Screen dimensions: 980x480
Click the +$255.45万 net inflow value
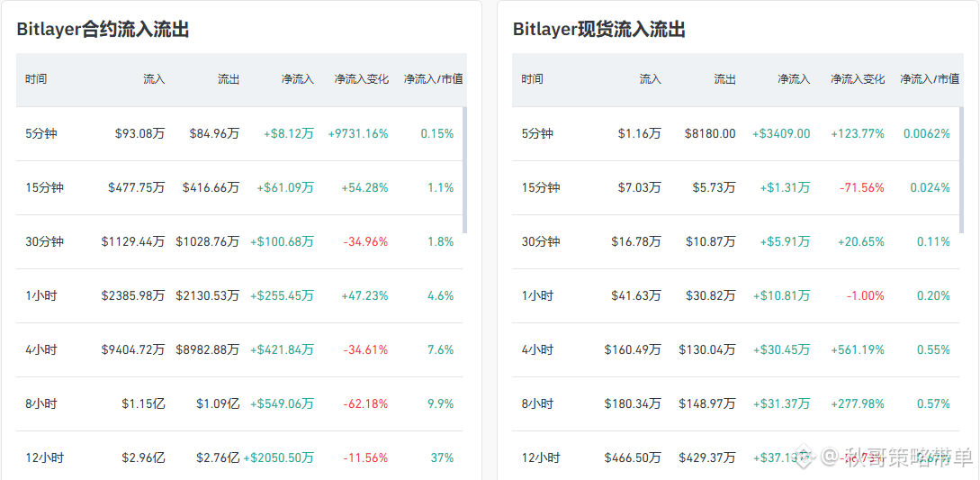282,296
